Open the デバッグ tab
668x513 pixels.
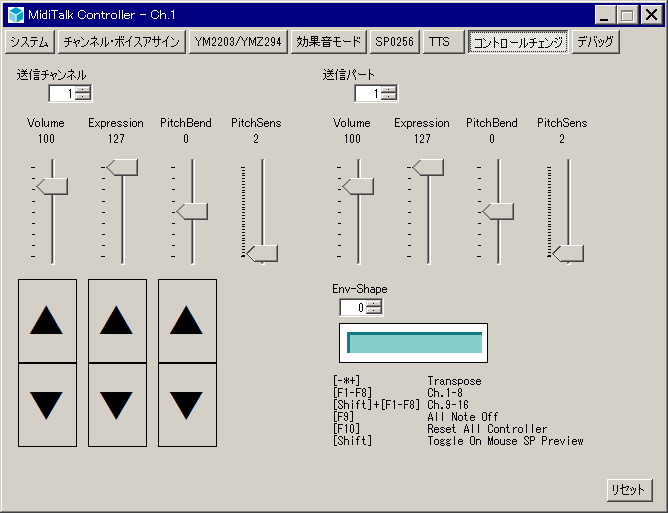595,42
